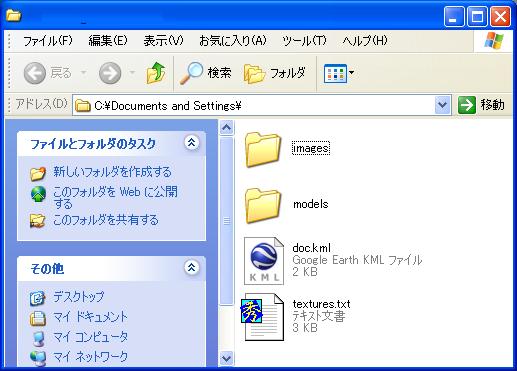Click the task pane scrollbar thumb
The height and width of the screenshot is (371, 517).
tap(227, 220)
